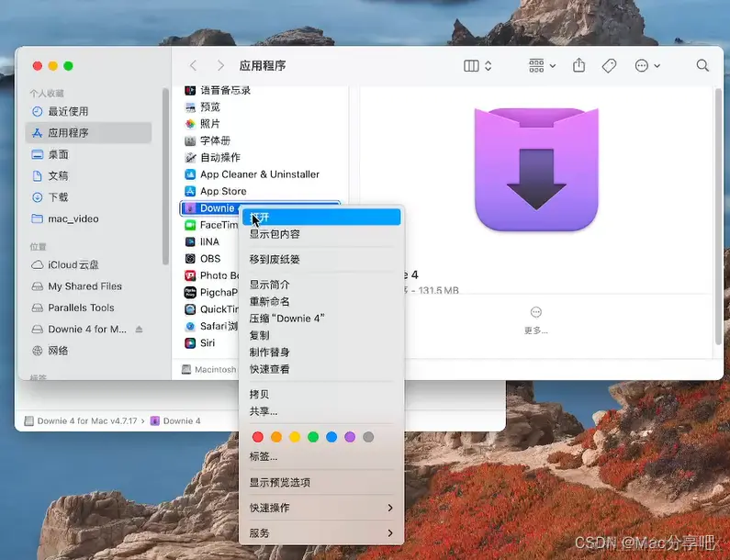Open mac_video folder in sidebar

coord(88,218)
